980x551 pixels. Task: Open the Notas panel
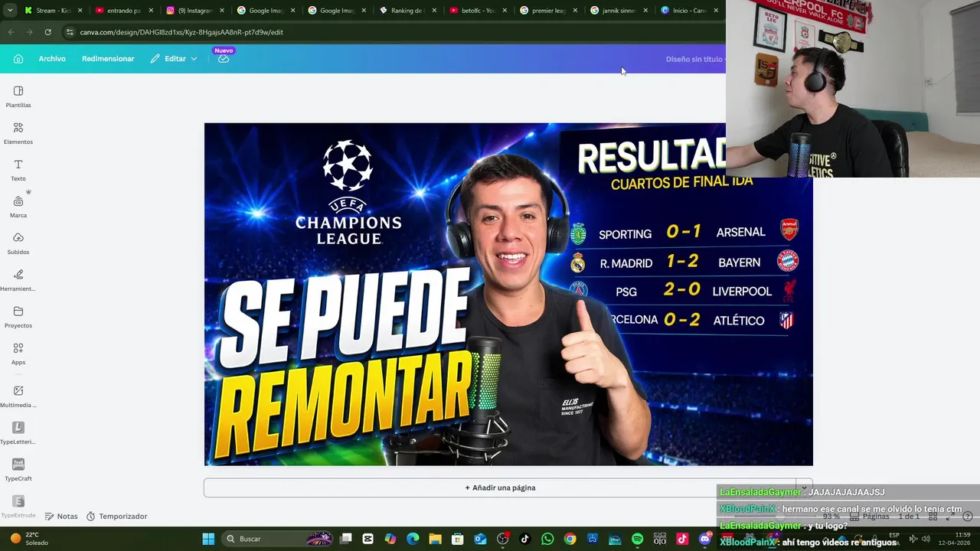(x=61, y=517)
